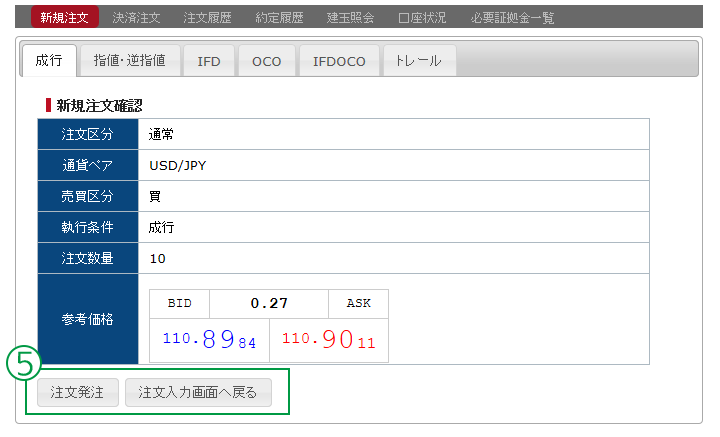The height and width of the screenshot is (437, 720).
Task: Open the 決済注文 menu tab
Action: (x=136, y=17)
